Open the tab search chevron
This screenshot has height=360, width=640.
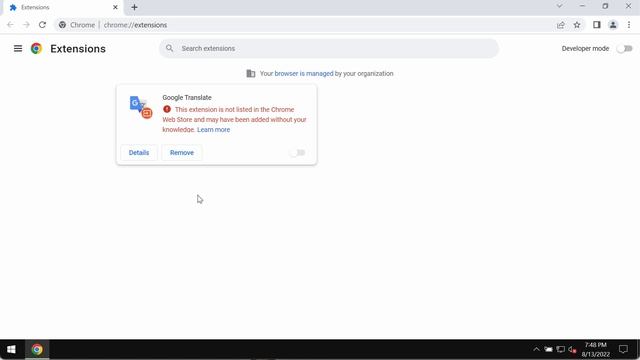(560, 6)
